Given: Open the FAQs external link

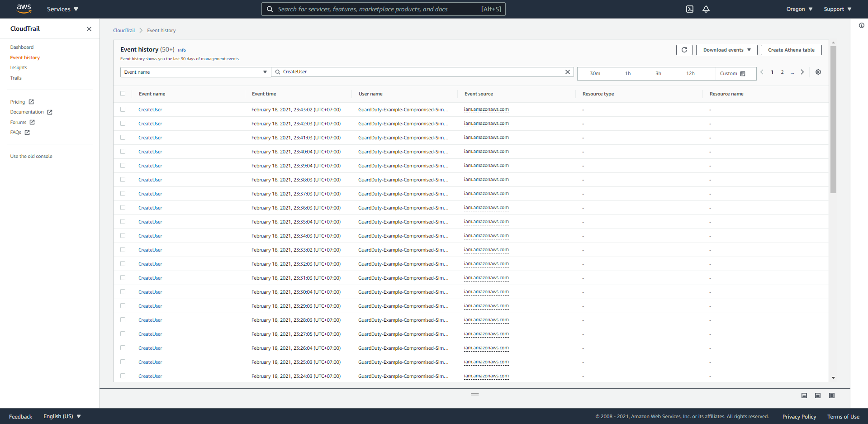Looking at the screenshot, I should point(20,133).
